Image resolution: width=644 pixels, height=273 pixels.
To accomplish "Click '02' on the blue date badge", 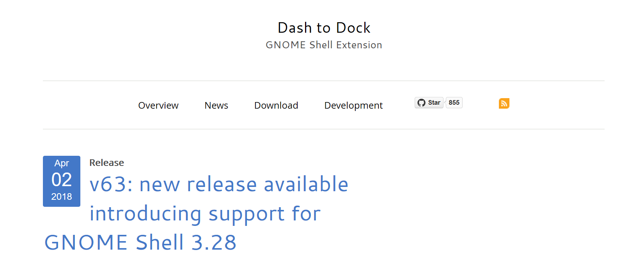I will pyautogui.click(x=61, y=180).
